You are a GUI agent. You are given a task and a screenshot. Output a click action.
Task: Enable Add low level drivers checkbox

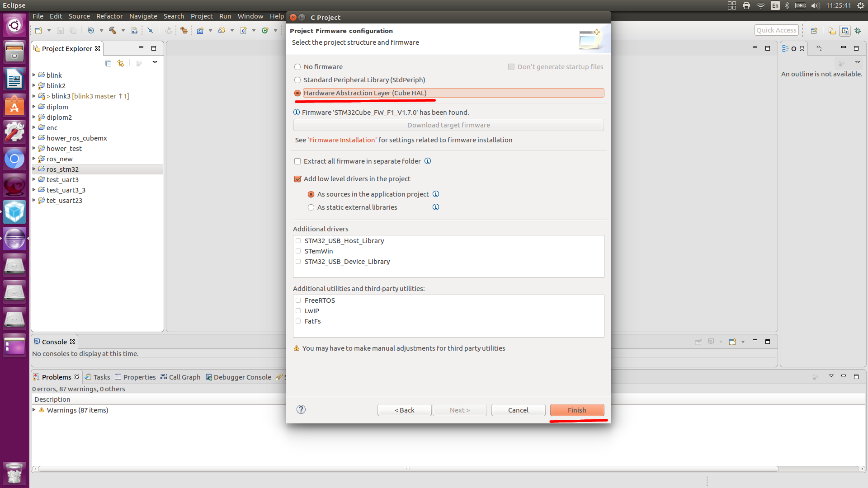(x=297, y=178)
